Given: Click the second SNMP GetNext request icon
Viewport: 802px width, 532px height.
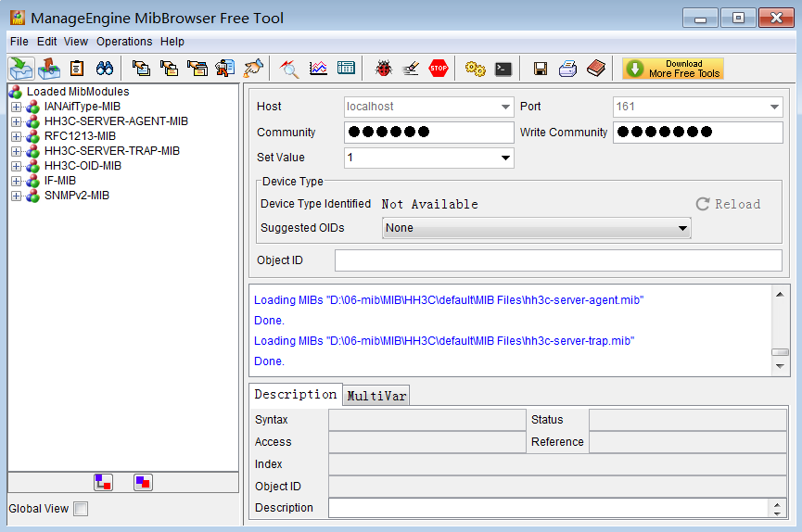Looking at the screenshot, I should 170,68.
